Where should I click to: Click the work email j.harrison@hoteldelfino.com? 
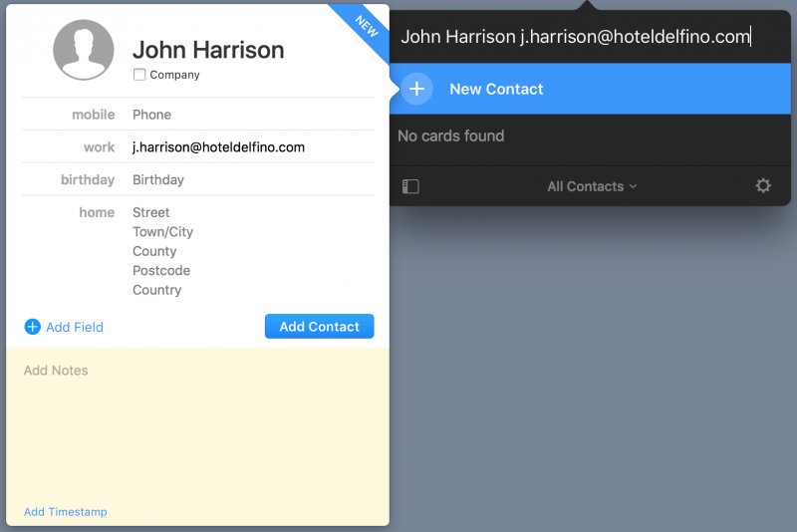(218, 147)
